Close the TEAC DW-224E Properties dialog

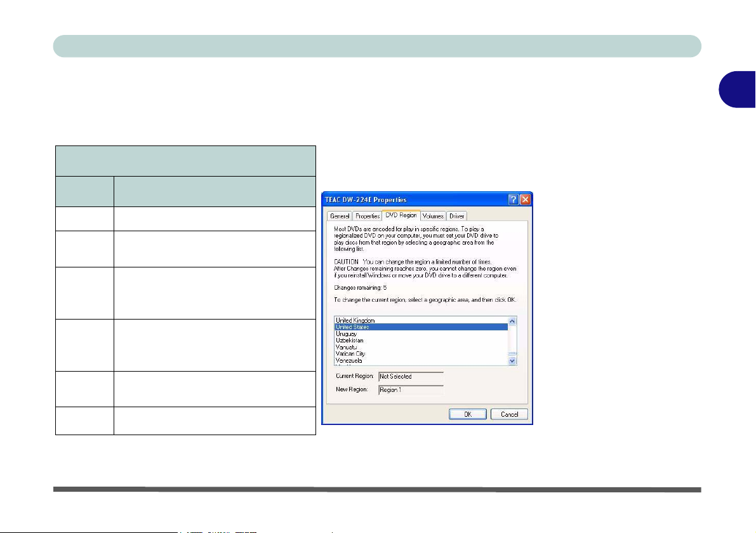pos(525,199)
